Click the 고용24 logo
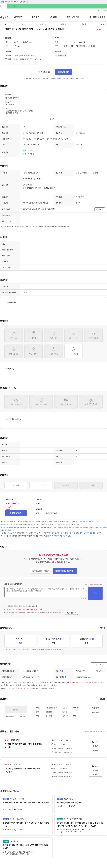The image size is (107, 868). (x=4, y=17)
